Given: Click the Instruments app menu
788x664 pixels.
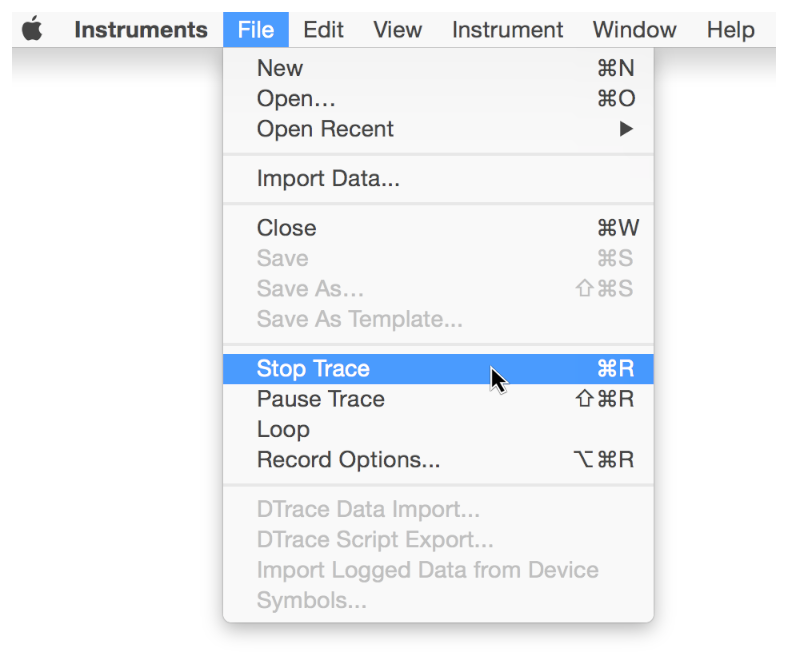Looking at the screenshot, I should coord(140,30).
